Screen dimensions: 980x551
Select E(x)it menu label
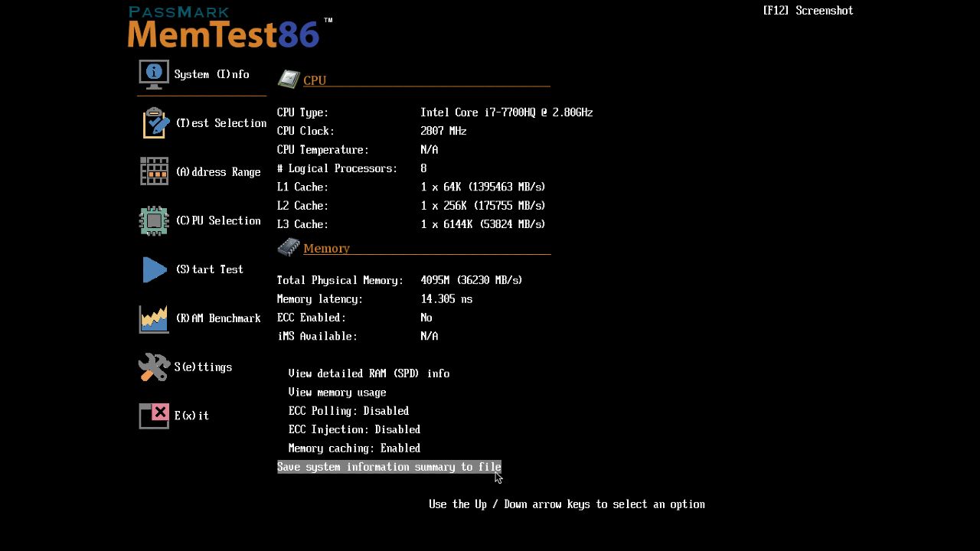pyautogui.click(x=191, y=416)
